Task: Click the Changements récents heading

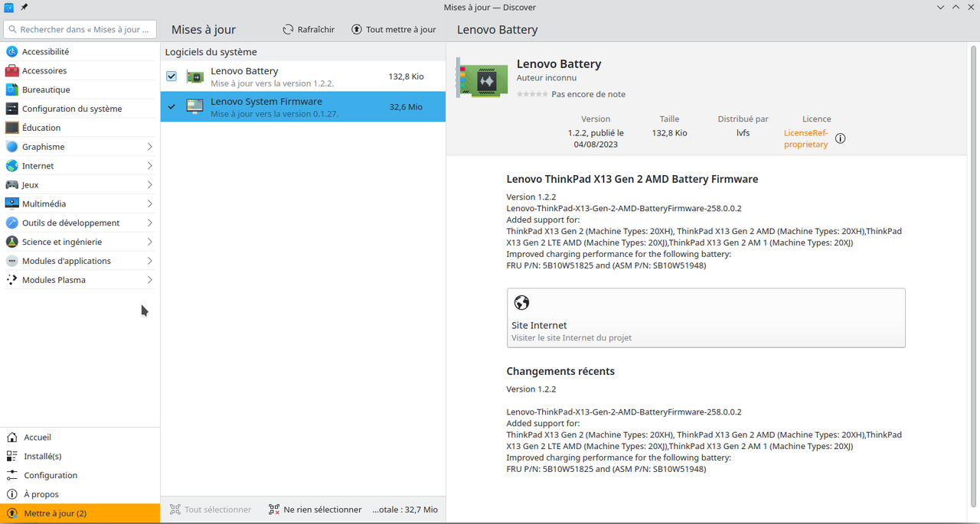Action: coord(560,371)
